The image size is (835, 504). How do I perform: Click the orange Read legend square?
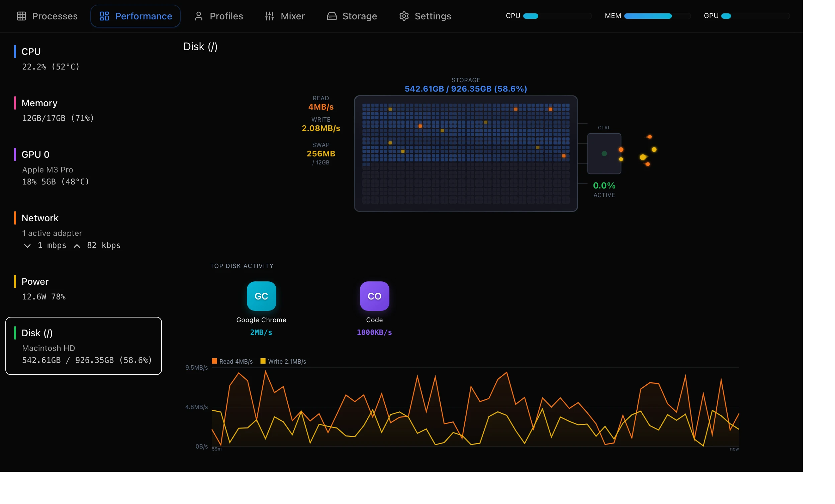pos(214,361)
